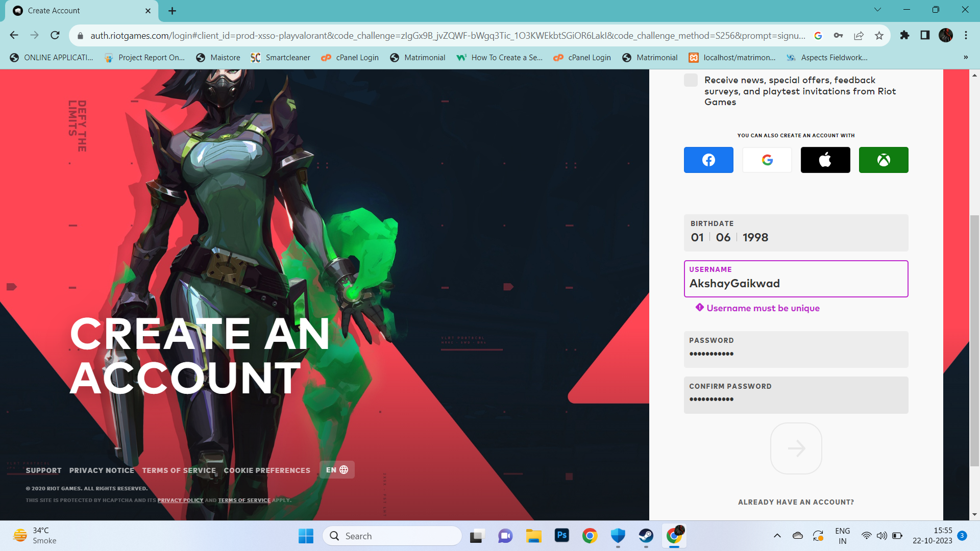The height and width of the screenshot is (551, 980).
Task: Sign up with the Facebook button
Action: click(x=708, y=160)
